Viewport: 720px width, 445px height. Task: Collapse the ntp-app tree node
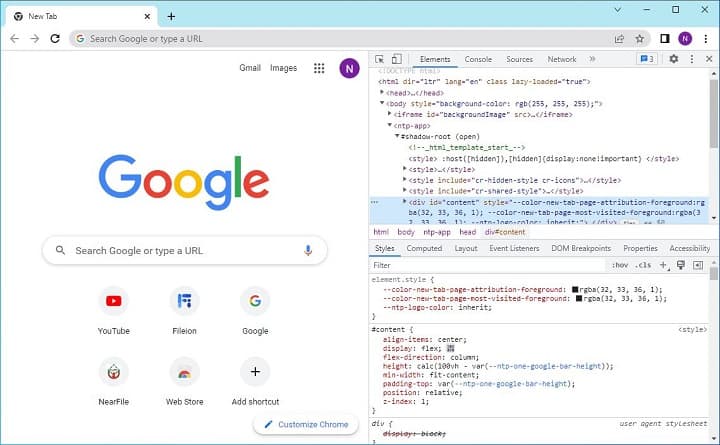click(390, 125)
